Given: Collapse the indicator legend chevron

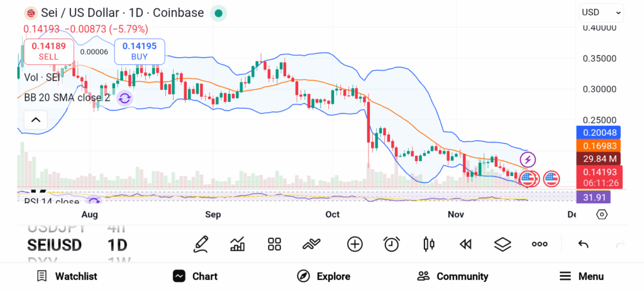Looking at the screenshot, I should pos(35,120).
